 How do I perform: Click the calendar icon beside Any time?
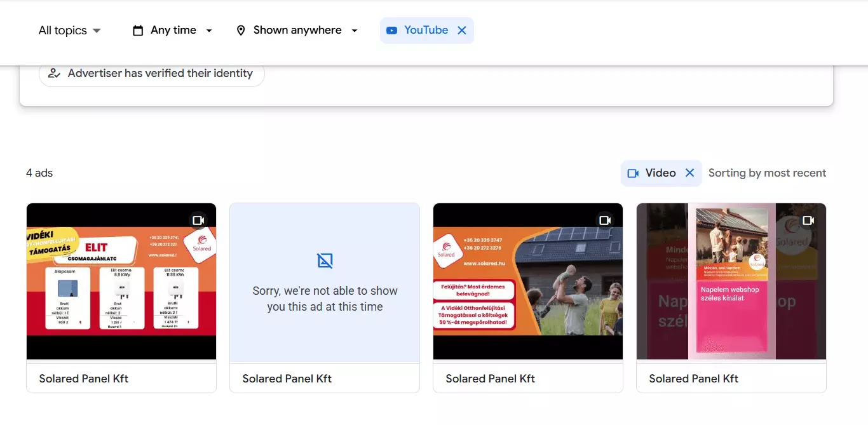point(138,30)
